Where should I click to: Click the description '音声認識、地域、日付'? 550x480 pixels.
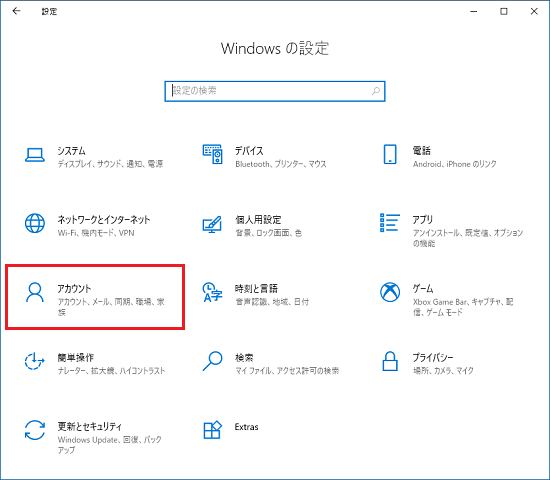click(272, 302)
